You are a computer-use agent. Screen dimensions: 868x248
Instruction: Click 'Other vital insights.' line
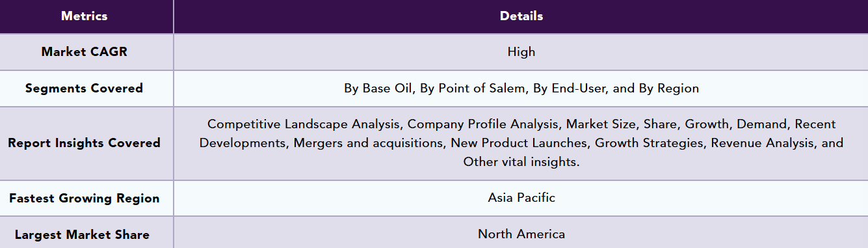click(521, 162)
